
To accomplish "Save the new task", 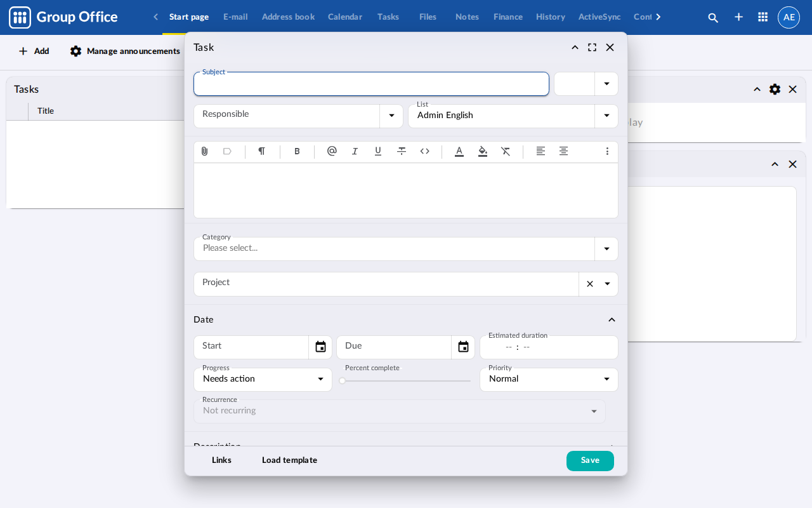I will point(590,461).
